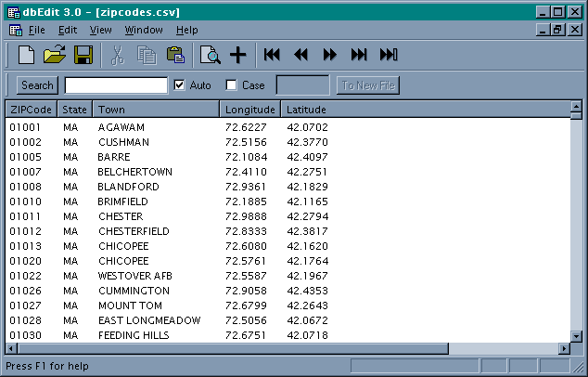Select longitude value 72.5156
Screen dimensions: 588x377
coord(246,142)
